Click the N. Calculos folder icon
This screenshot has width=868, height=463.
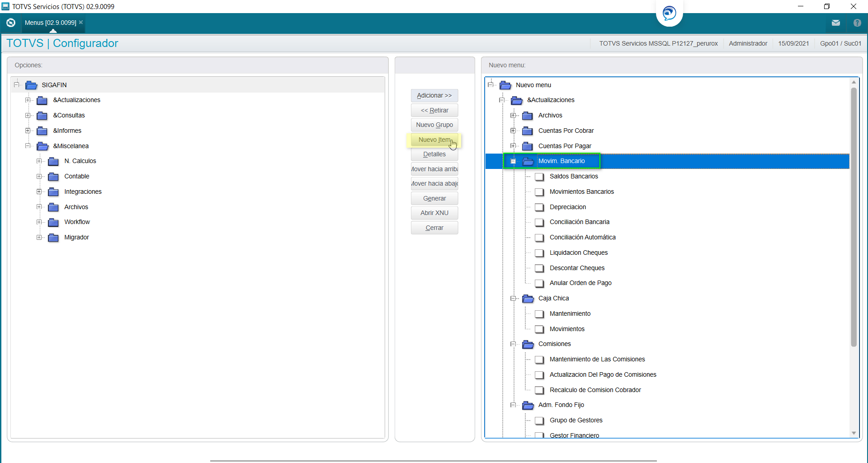pyautogui.click(x=53, y=161)
